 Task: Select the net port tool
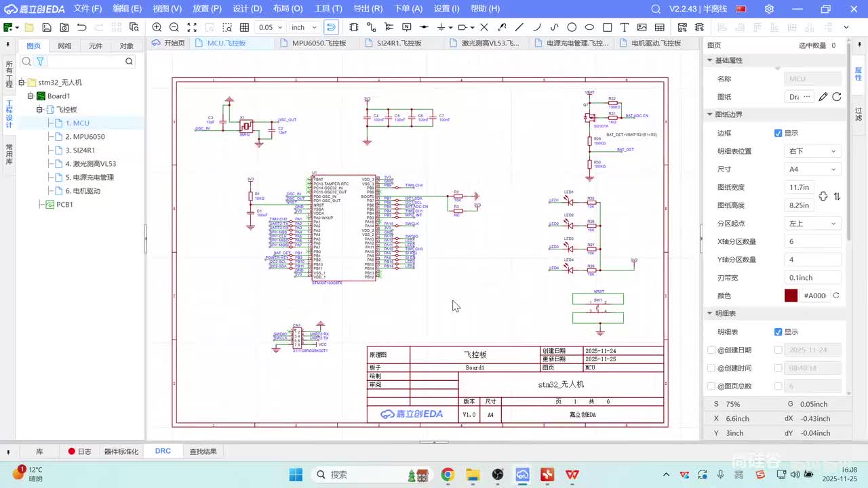point(462,28)
